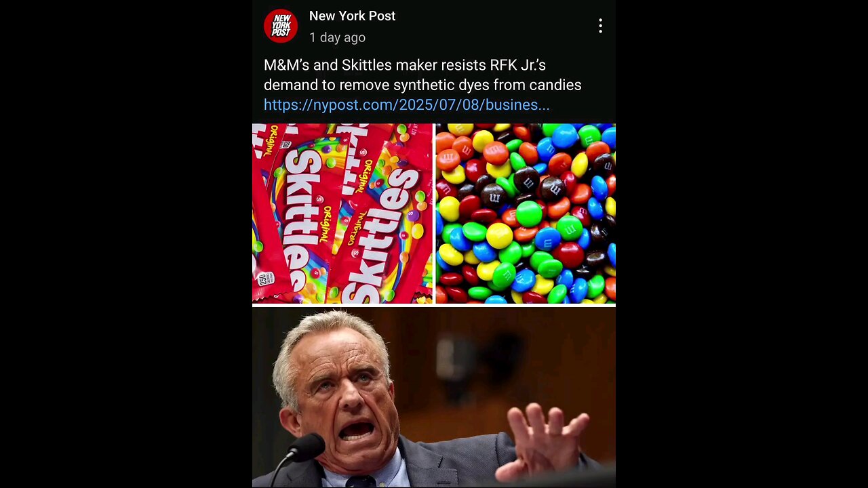Open the M&M's candies image
Image resolution: width=868 pixels, height=488 pixels.
[526, 213]
